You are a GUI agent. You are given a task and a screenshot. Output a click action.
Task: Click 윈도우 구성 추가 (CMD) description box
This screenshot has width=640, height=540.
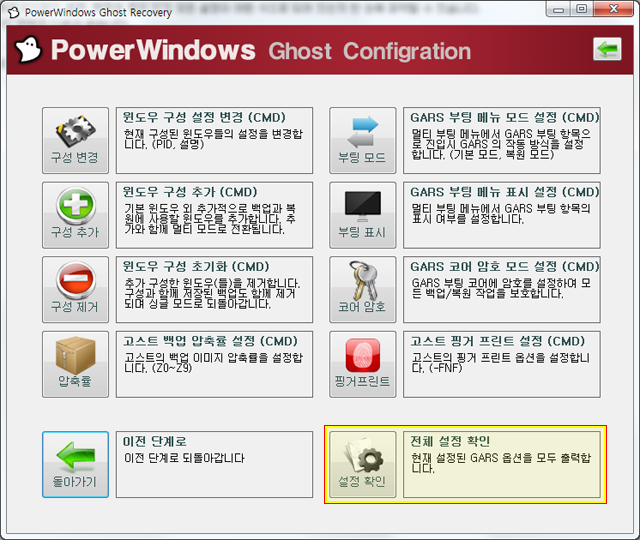point(214,215)
